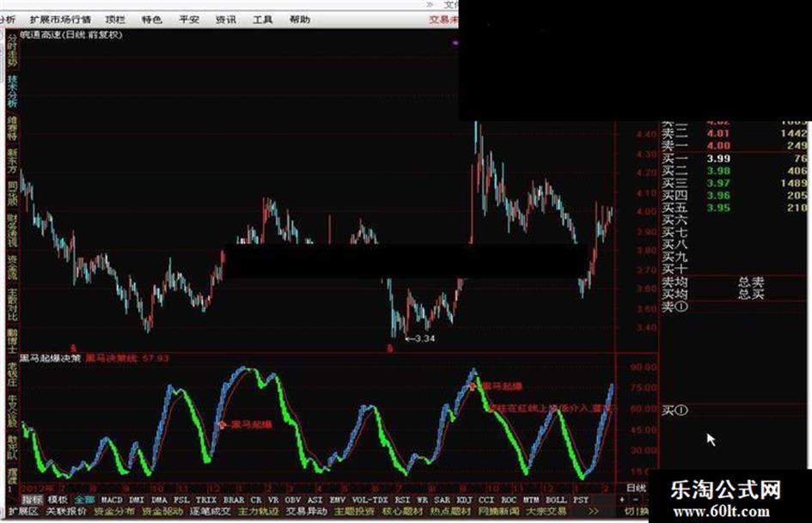Open the 维赛特 sidebar tab
This screenshot has width=812, height=523.
pyautogui.click(x=12, y=128)
